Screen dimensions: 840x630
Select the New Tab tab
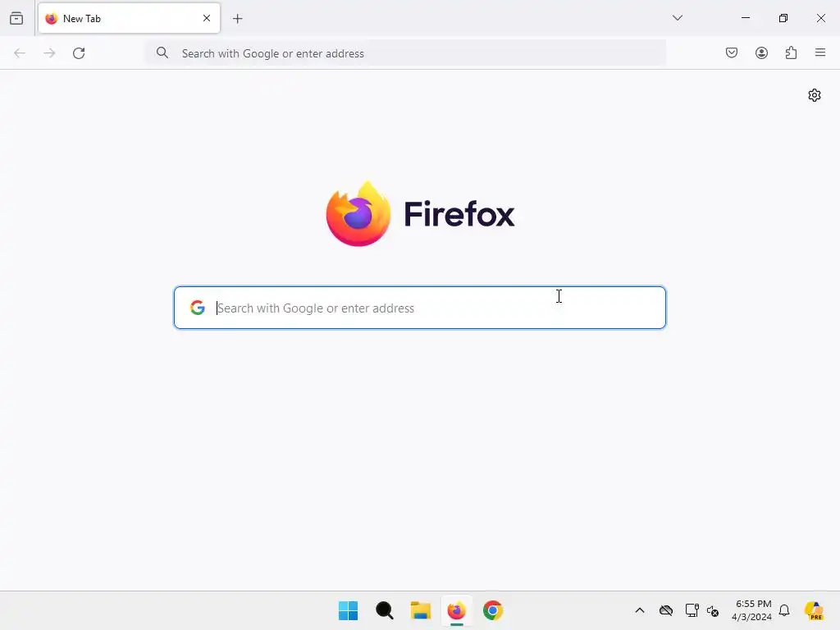[129, 18]
